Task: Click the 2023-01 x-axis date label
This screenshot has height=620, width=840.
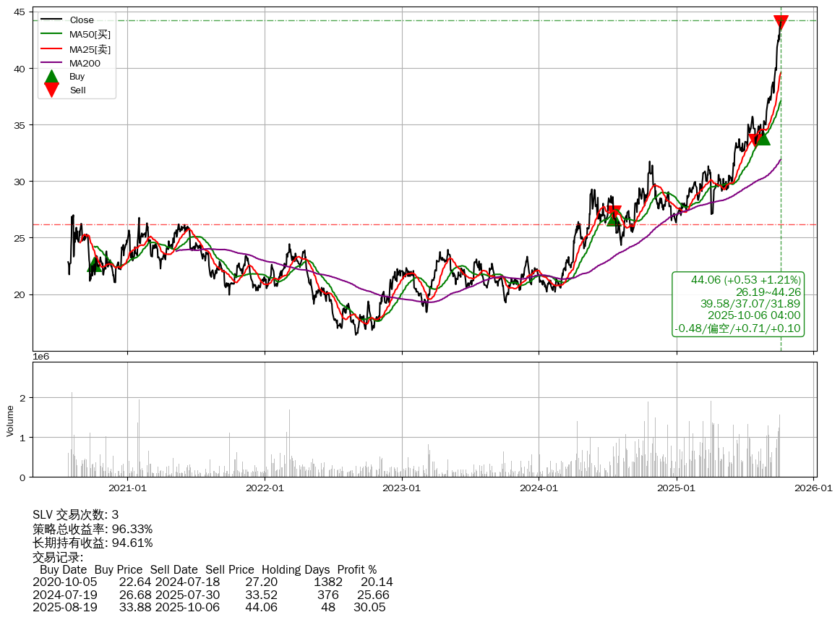Action: click(x=402, y=488)
